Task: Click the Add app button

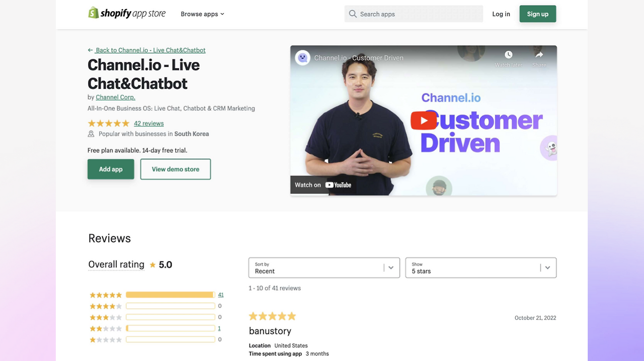Action: pos(111,169)
